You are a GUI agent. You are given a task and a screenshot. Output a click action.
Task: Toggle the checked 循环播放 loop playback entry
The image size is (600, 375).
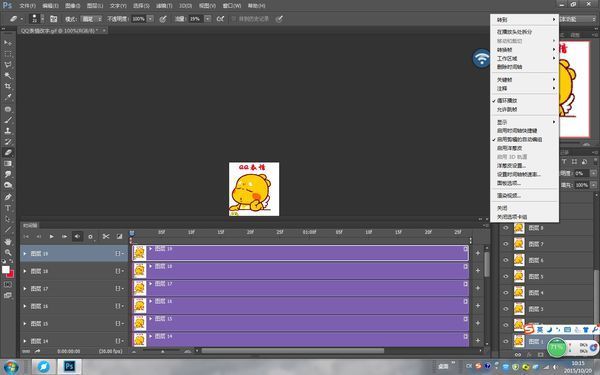[507, 101]
